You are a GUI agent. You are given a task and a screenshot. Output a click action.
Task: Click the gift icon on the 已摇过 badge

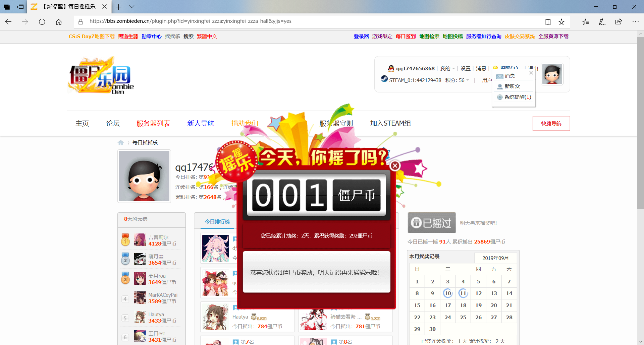[416, 222]
